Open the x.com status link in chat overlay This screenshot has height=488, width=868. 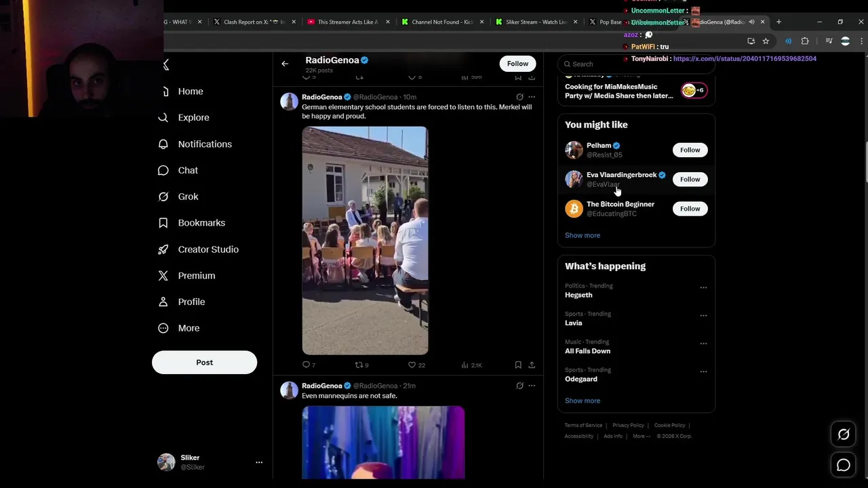(x=745, y=59)
